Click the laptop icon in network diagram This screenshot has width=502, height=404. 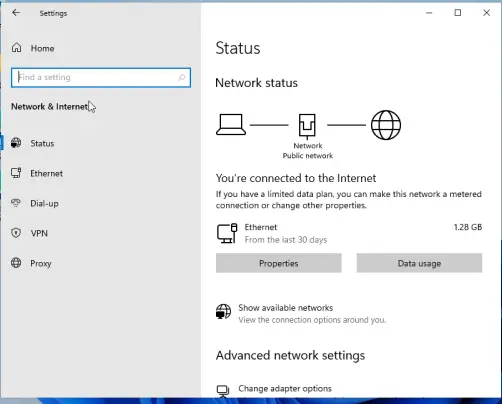point(231,125)
